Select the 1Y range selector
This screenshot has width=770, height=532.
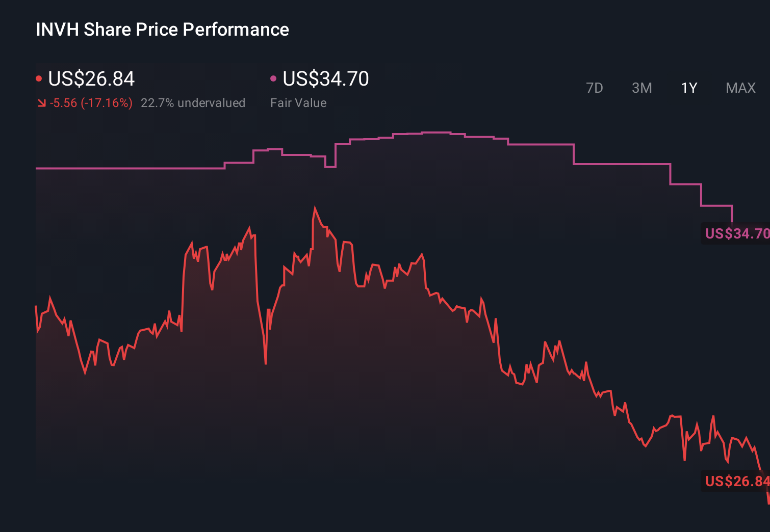tap(688, 88)
